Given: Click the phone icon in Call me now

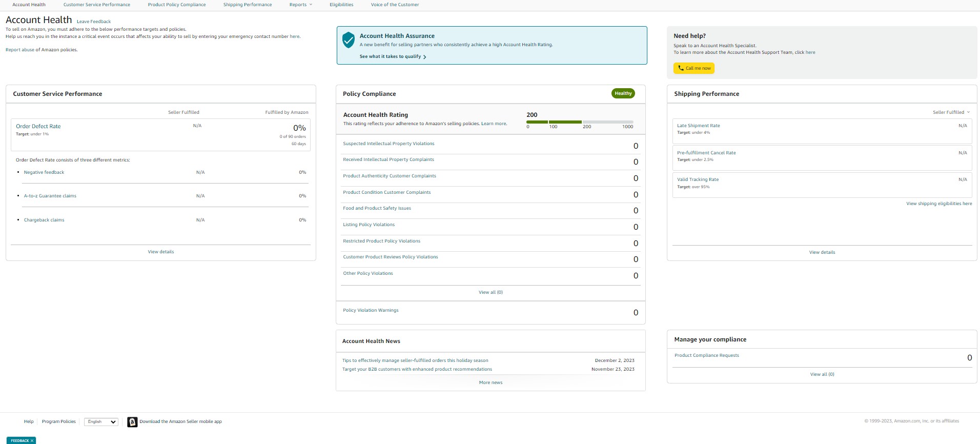Looking at the screenshot, I should click(x=681, y=68).
